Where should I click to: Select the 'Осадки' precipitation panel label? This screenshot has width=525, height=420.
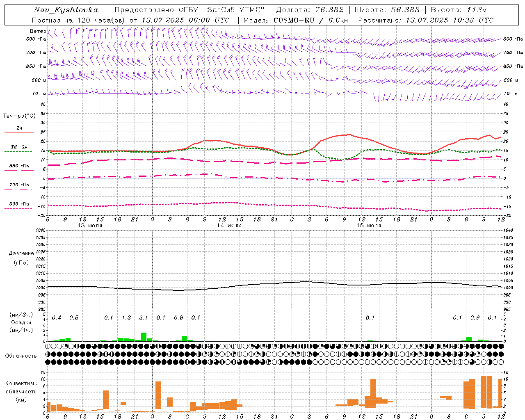[x=21, y=322]
